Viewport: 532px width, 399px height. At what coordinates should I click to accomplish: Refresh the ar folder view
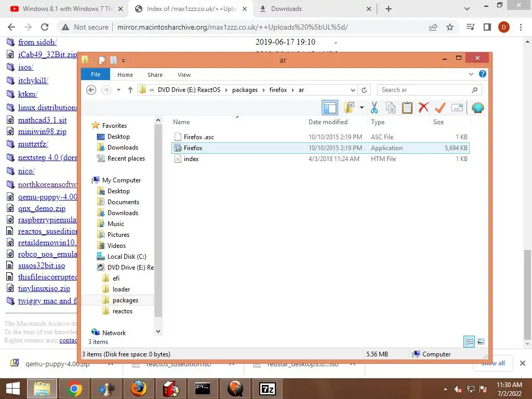364,90
